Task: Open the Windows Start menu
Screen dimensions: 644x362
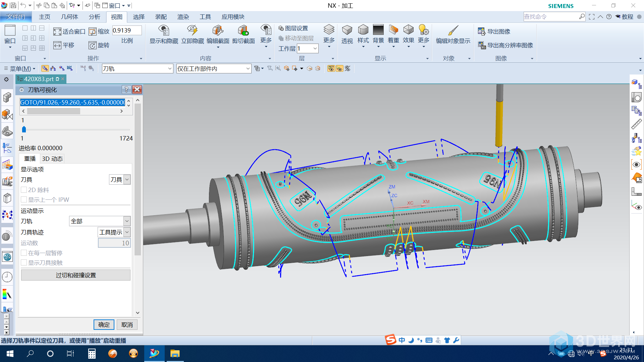Action: click(10, 354)
